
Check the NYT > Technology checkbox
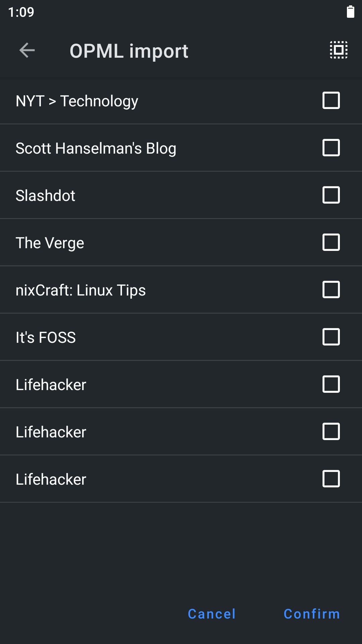tap(330, 100)
